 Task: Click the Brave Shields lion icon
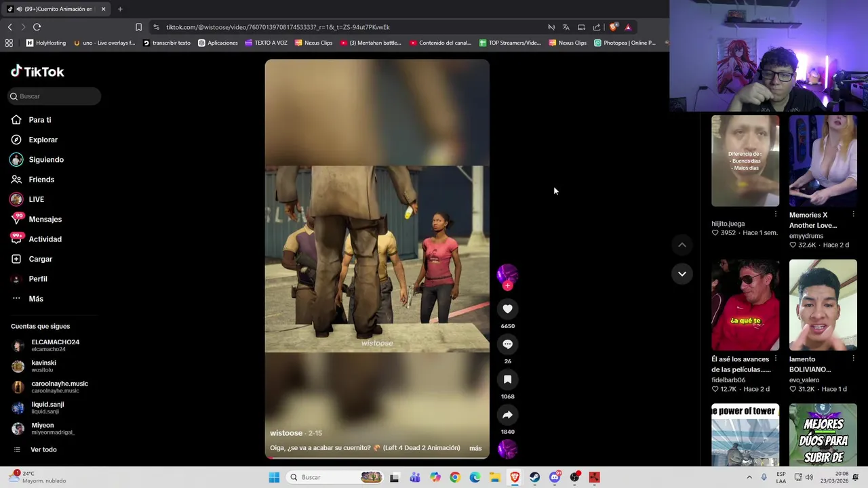coord(613,27)
